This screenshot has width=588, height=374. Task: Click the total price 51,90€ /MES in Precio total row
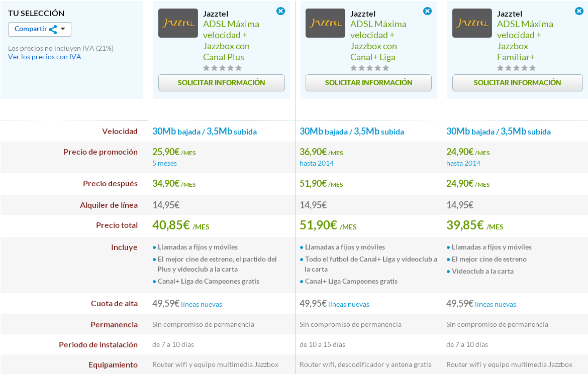[328, 225]
